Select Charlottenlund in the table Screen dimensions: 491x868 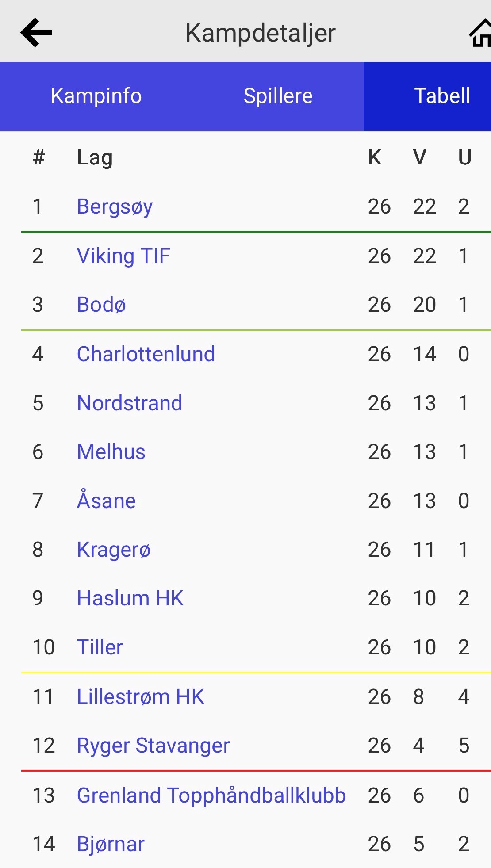pos(146,354)
